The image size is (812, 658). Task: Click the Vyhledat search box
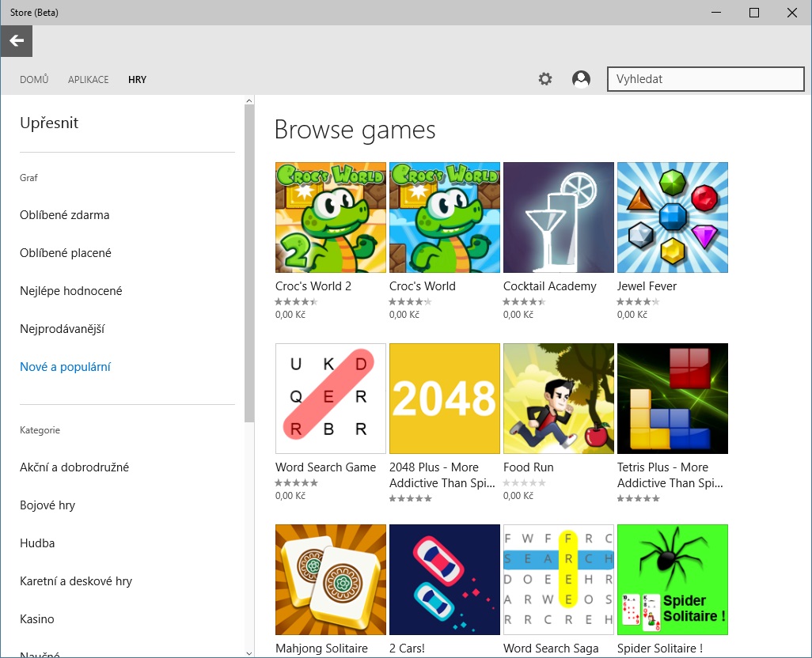click(705, 78)
